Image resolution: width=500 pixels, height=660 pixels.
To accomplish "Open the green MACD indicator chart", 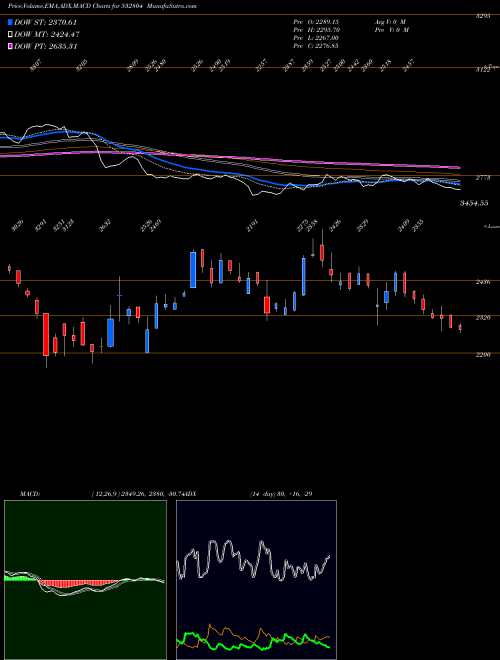I will click(x=85, y=580).
